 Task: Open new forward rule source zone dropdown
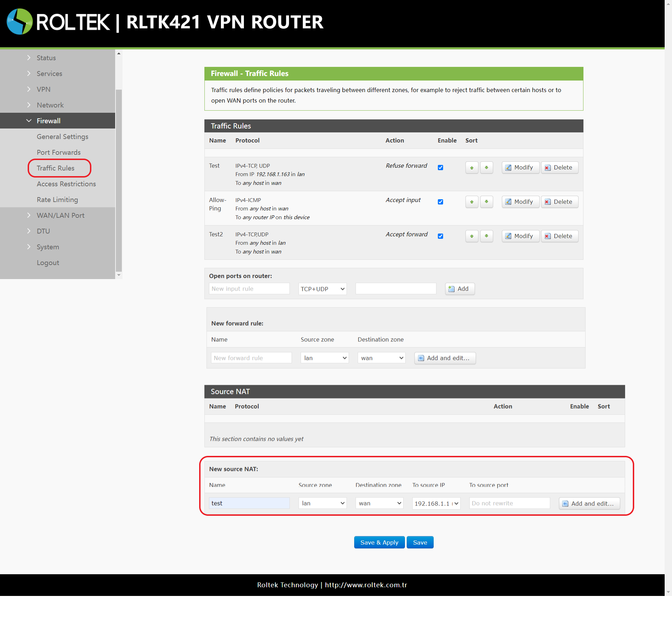pyautogui.click(x=324, y=358)
